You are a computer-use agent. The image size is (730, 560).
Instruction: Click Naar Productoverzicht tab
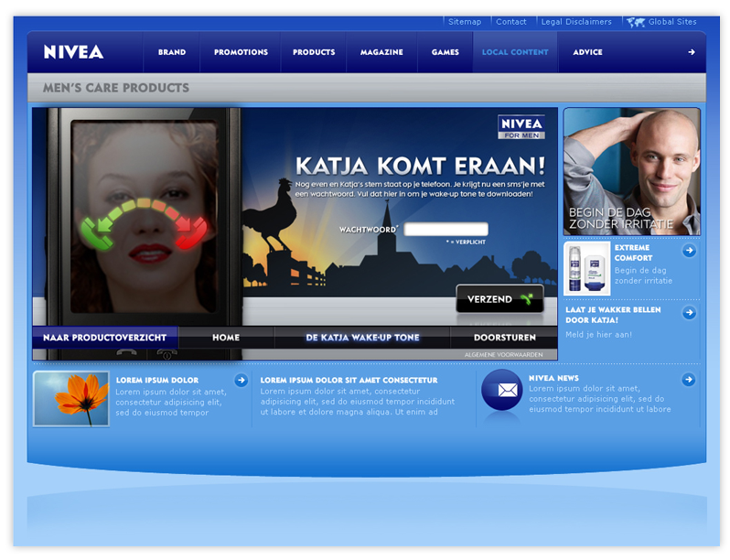[104, 338]
